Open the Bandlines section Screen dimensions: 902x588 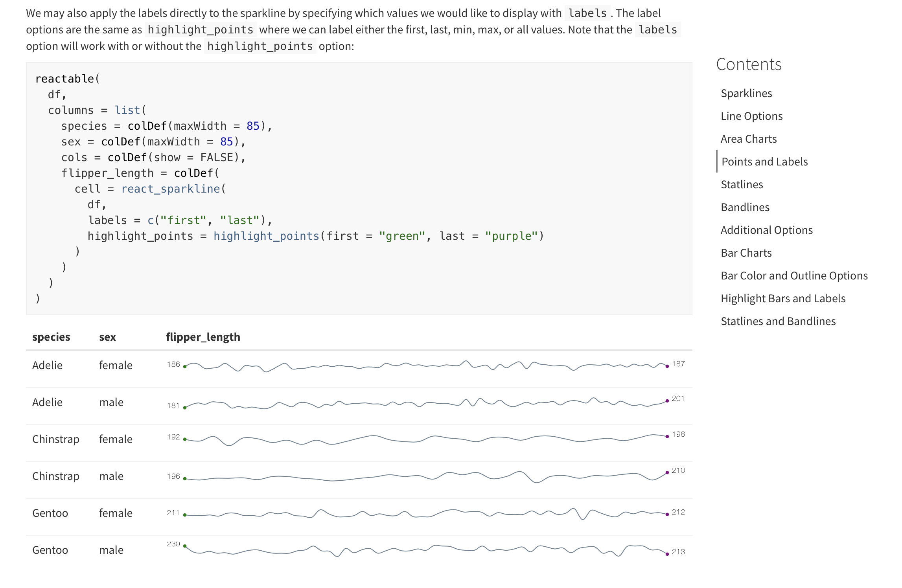(744, 207)
